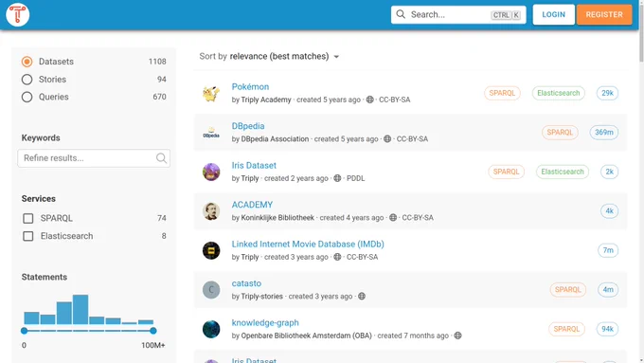Click the ACADEMY dataset portrait avatar
This screenshot has width=644, height=363.
(x=211, y=211)
